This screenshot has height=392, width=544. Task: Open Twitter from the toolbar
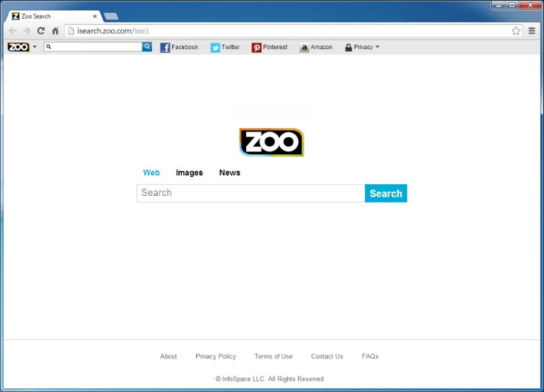click(225, 47)
